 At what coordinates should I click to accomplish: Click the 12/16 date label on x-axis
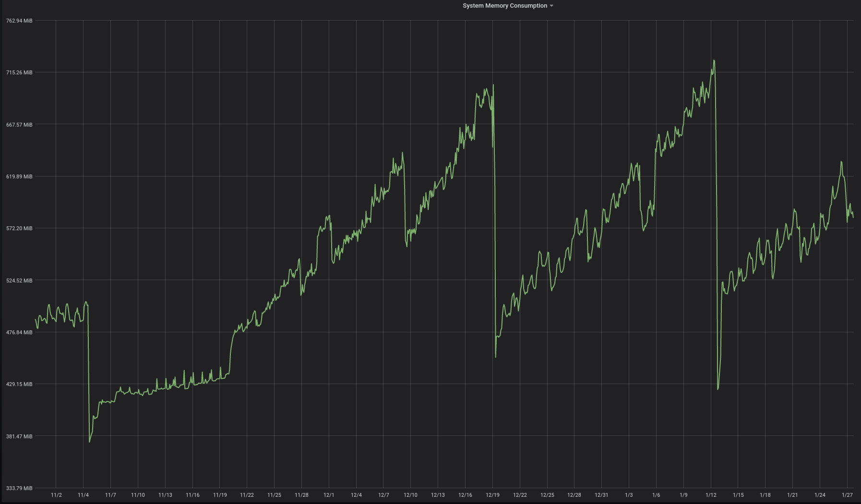pyautogui.click(x=465, y=495)
